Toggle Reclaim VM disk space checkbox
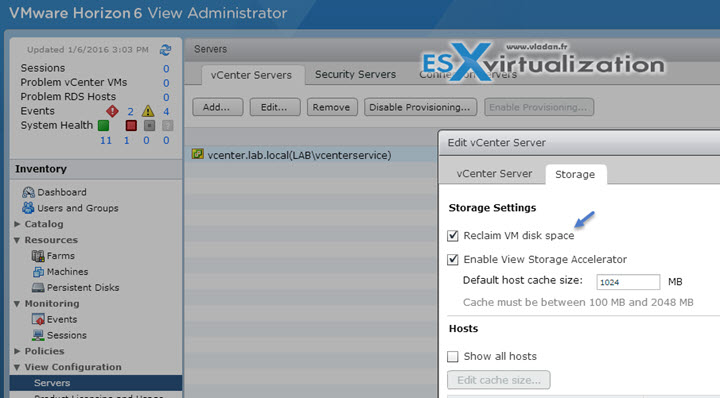The image size is (720, 398). 453,235
